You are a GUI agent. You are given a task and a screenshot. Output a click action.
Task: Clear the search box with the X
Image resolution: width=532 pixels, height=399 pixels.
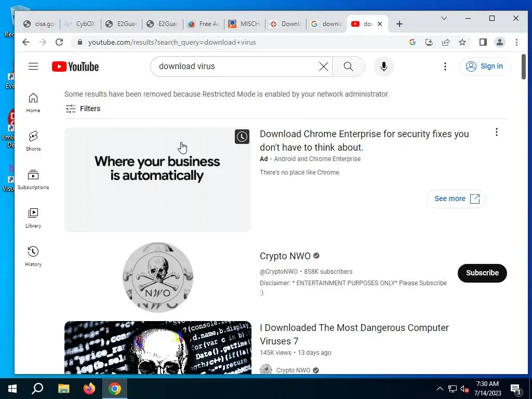pos(323,66)
